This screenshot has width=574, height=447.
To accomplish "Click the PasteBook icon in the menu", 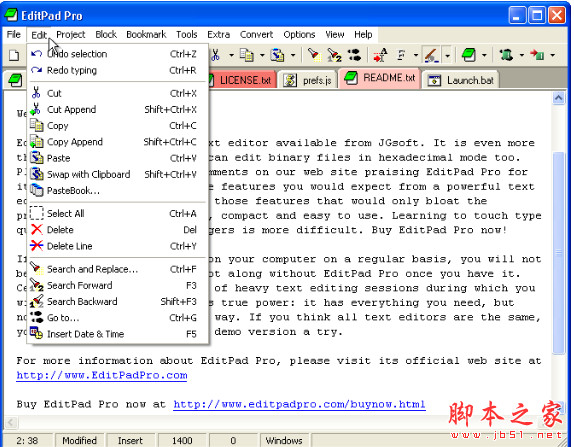I will point(37,190).
